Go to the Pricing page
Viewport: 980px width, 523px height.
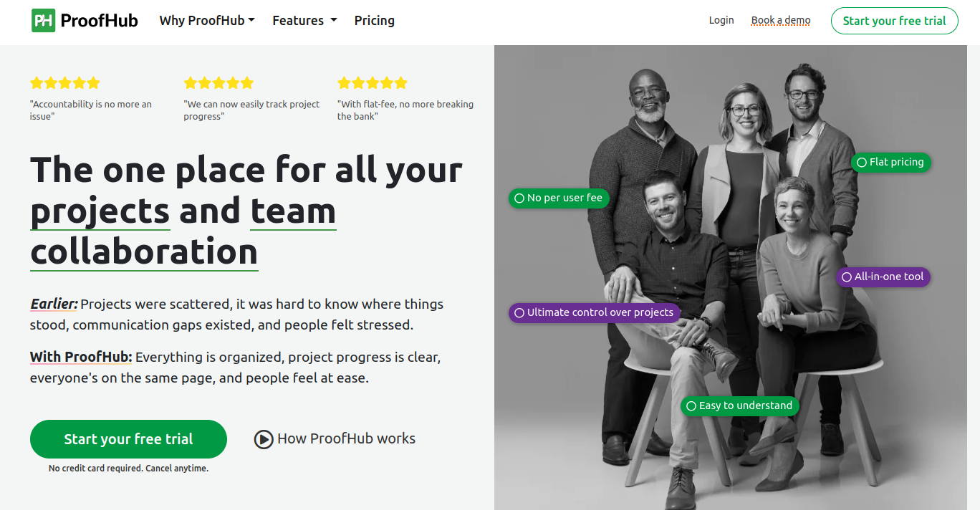coord(374,21)
